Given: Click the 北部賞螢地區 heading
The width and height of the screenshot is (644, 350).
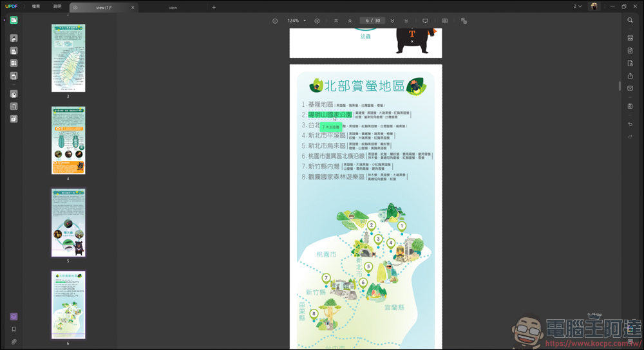Looking at the screenshot, I should click(x=365, y=86).
